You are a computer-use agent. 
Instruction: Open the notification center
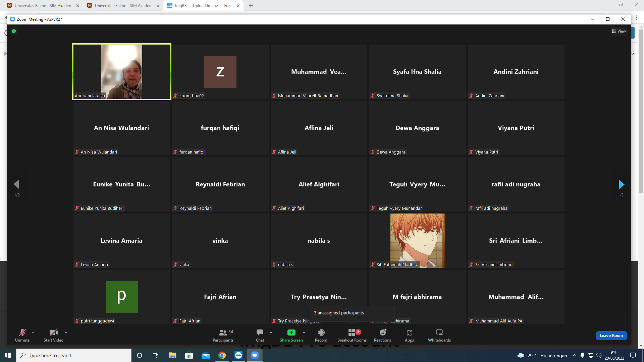tap(633, 355)
